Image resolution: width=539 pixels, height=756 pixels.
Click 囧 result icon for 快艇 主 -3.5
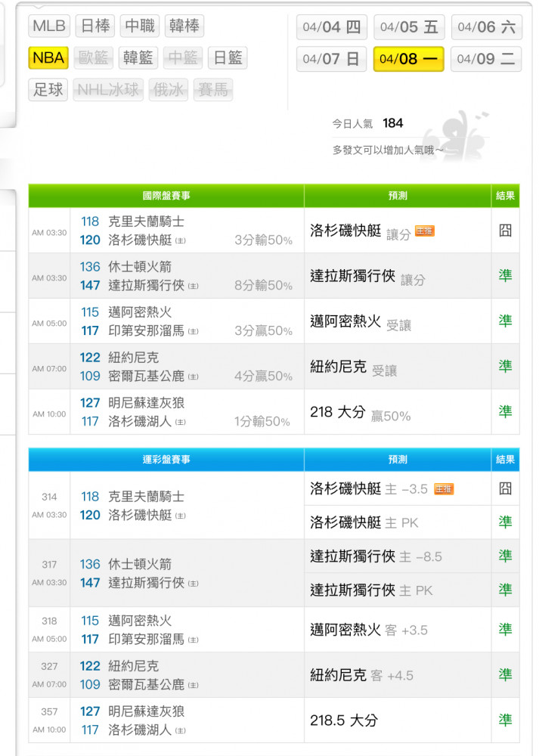(505, 488)
